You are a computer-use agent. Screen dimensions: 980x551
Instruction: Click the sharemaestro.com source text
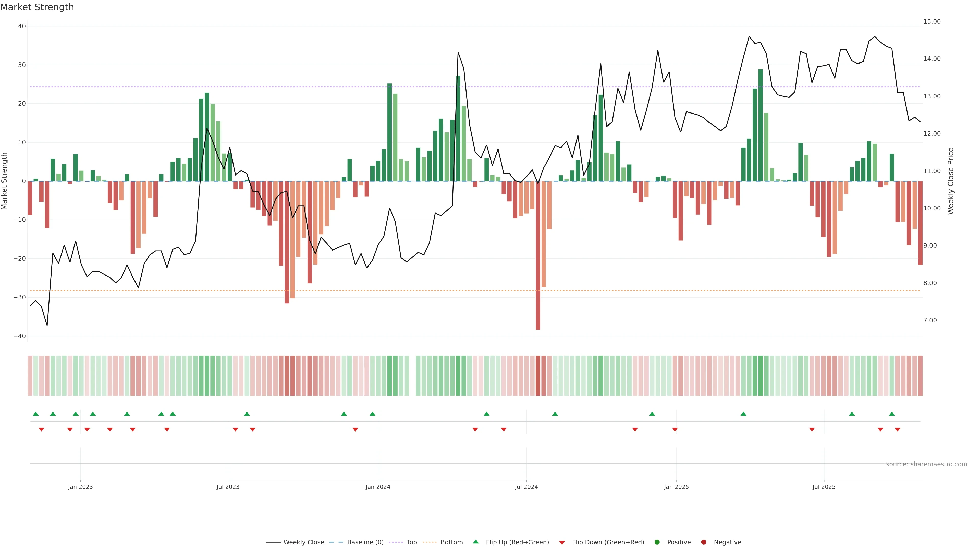pos(926,464)
